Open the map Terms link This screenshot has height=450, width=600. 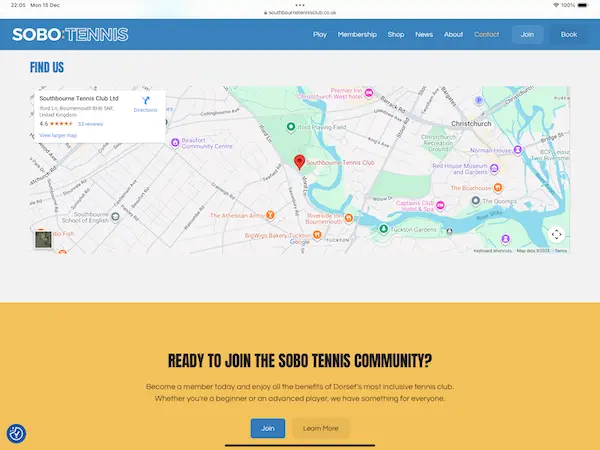[561, 251]
